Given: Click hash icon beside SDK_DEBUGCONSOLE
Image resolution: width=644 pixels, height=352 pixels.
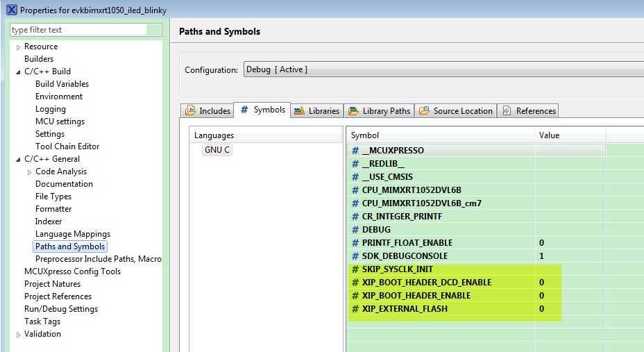Looking at the screenshot, I should coord(355,256).
